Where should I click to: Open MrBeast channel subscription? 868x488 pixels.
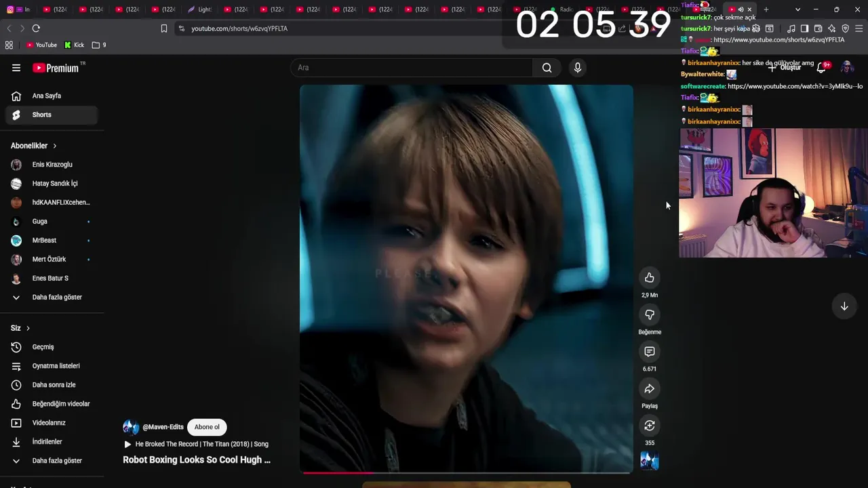(52, 241)
